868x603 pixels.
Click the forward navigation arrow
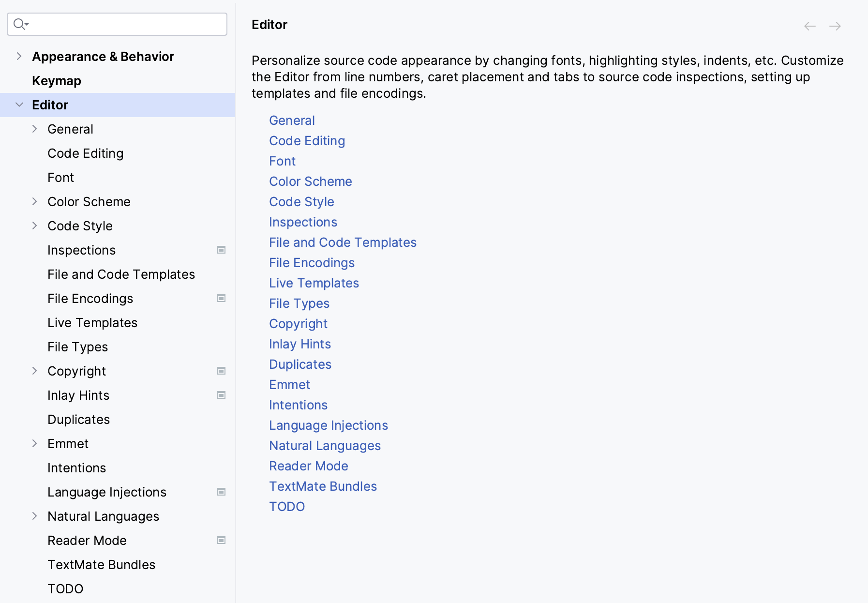[x=835, y=26]
